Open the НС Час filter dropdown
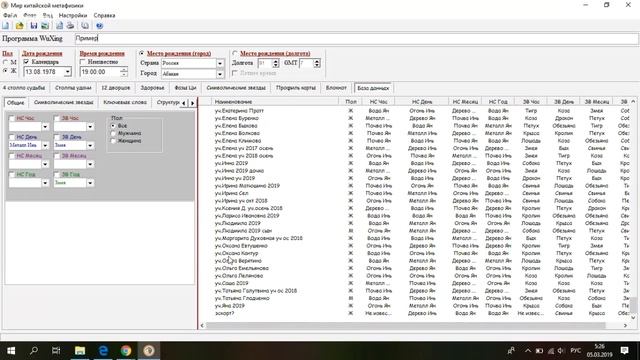Image resolution: width=640 pixels, height=360 pixels. (45, 127)
